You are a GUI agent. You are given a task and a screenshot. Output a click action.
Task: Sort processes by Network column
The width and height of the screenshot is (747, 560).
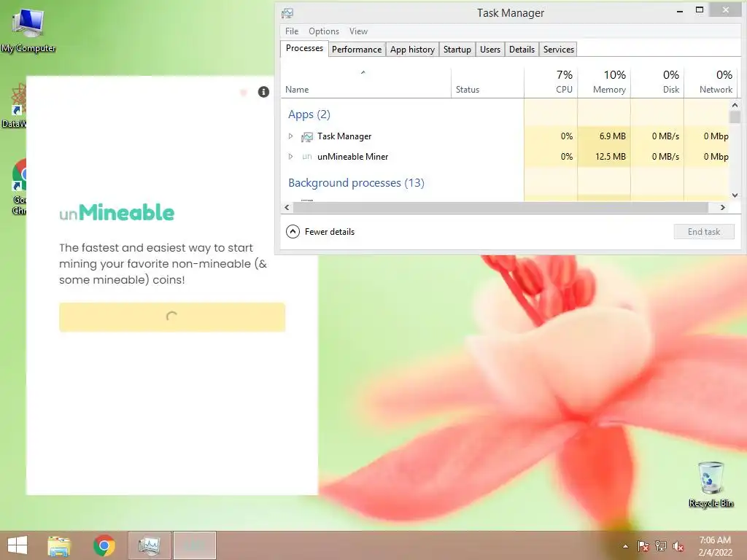pyautogui.click(x=711, y=83)
